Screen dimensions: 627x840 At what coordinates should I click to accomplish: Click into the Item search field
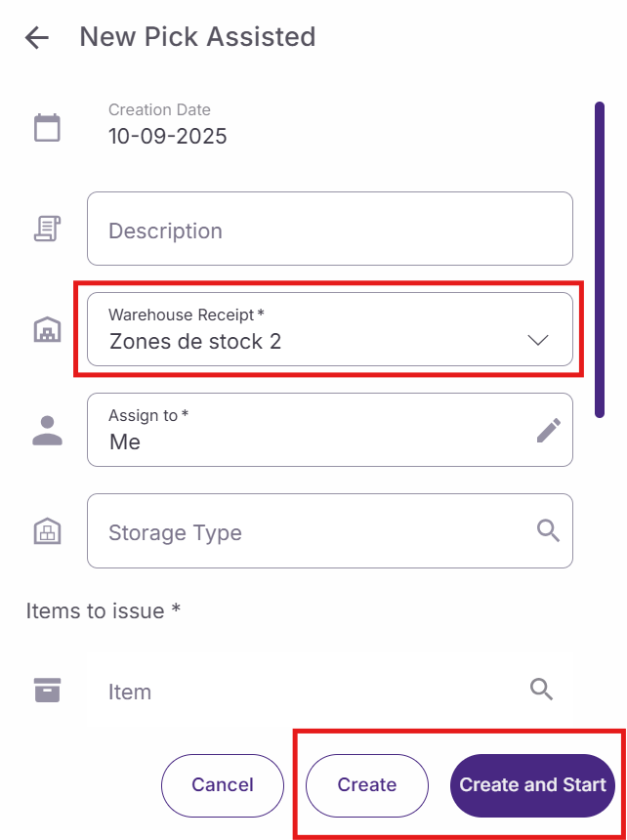point(313,692)
